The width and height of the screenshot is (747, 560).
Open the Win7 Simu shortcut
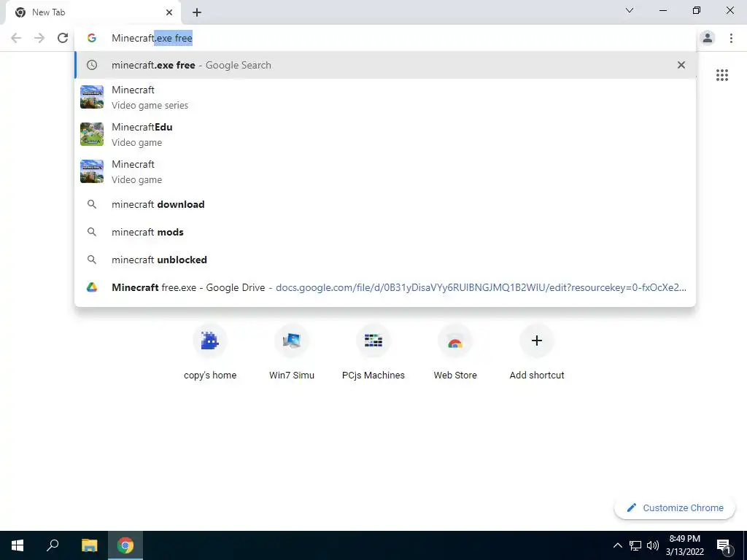point(292,352)
